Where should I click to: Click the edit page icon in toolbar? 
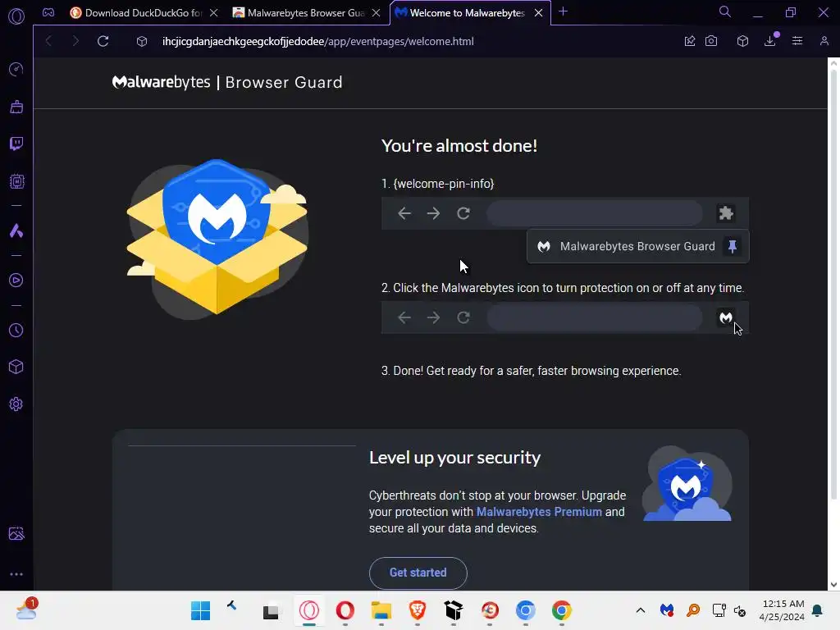tap(689, 41)
